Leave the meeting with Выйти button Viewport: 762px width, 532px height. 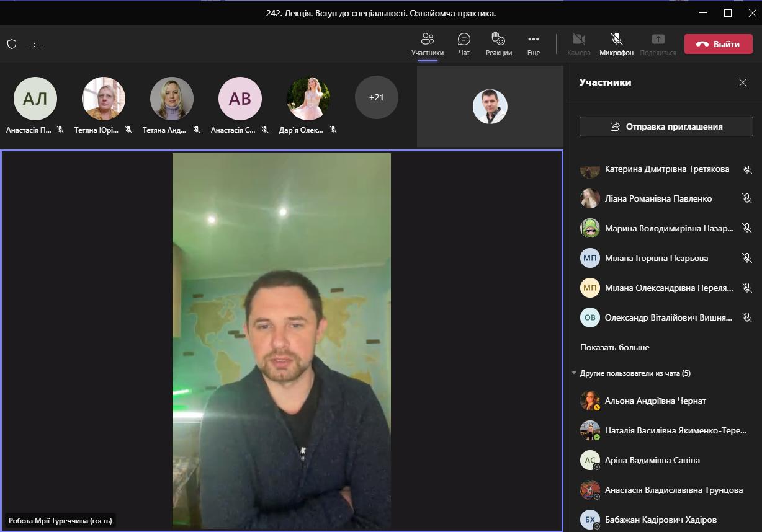point(718,44)
